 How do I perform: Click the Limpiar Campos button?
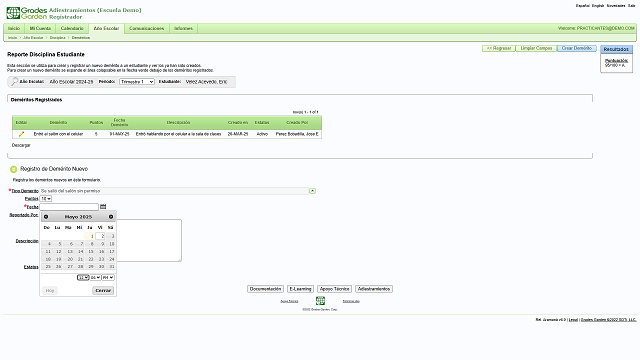click(x=536, y=48)
